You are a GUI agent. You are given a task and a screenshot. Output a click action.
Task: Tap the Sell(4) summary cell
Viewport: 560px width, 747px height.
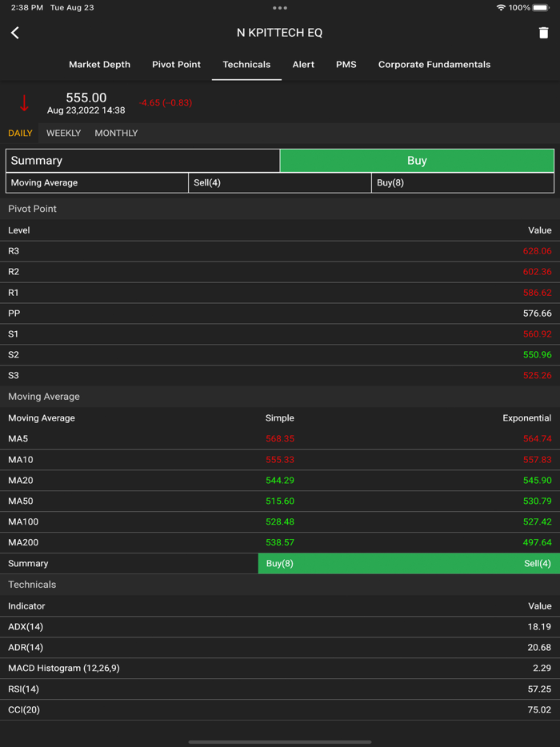[280, 183]
